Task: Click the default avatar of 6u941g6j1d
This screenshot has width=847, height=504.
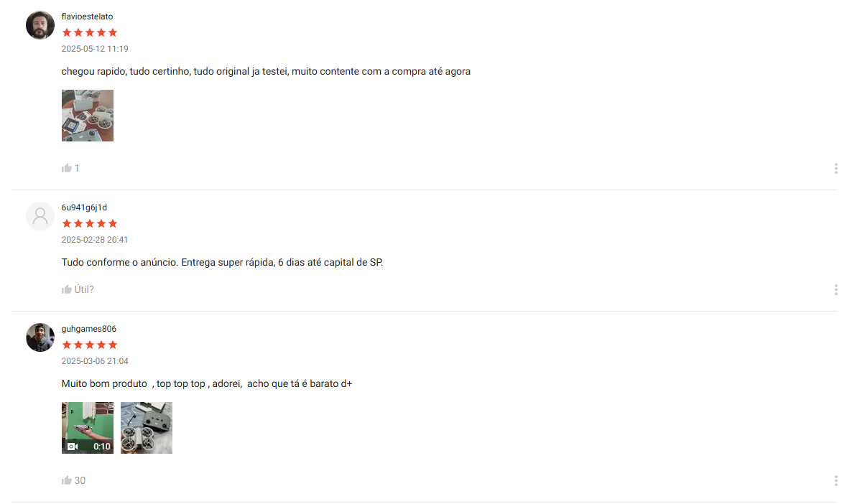Action: tap(40, 216)
